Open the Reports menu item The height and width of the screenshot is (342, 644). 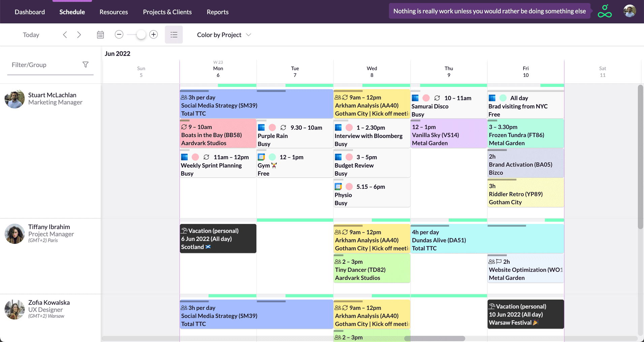pyautogui.click(x=217, y=12)
